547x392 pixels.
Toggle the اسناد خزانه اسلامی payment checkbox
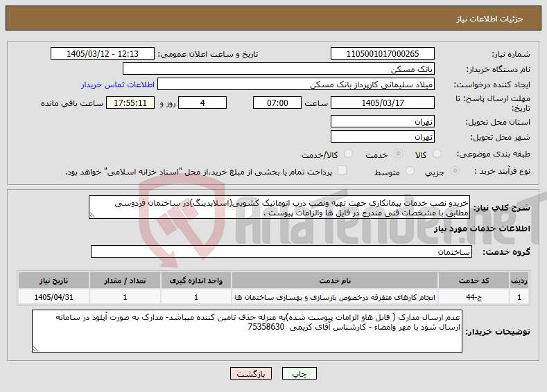point(342,170)
